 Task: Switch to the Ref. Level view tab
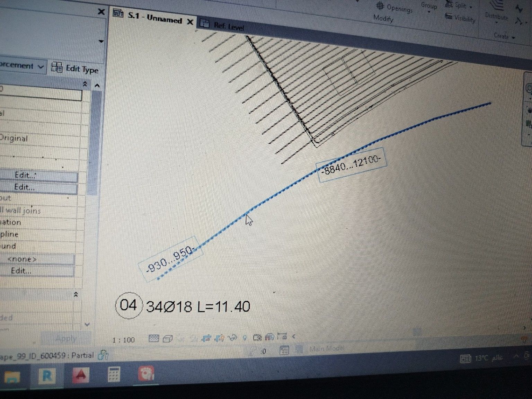pyautogui.click(x=229, y=26)
